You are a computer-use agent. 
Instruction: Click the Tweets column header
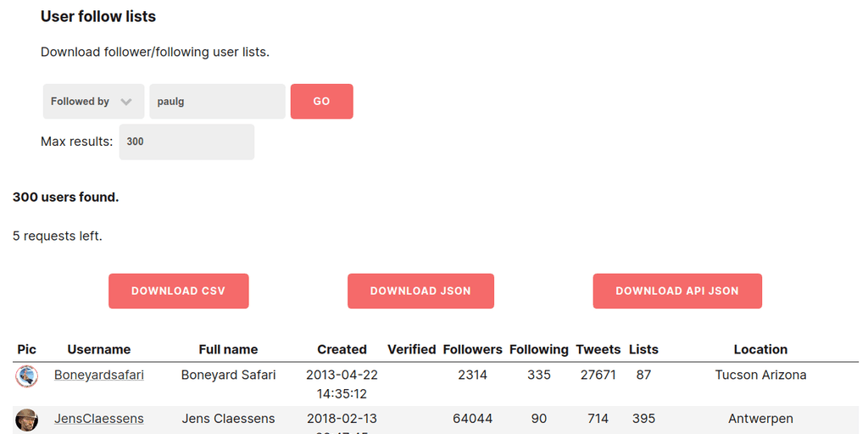(x=598, y=349)
